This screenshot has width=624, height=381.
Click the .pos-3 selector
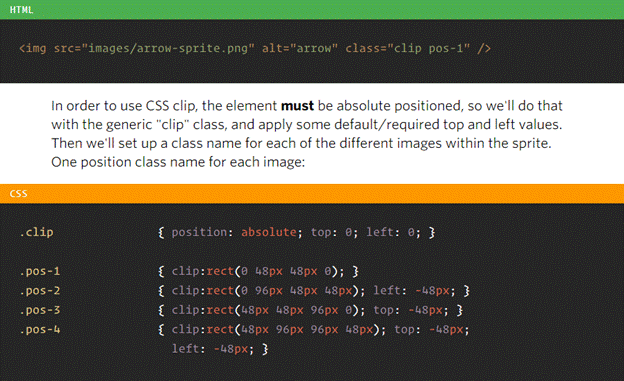(x=40, y=310)
